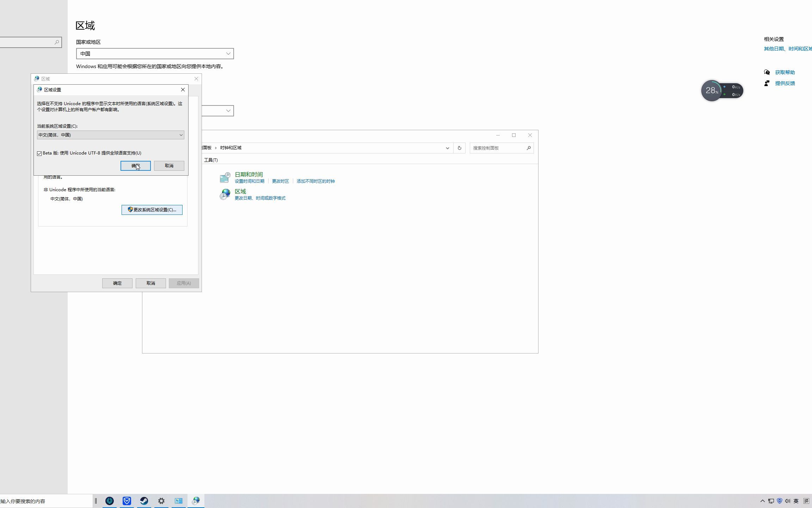Click 确定 at bottom of 区域 dialog
Screen dimensions: 812x508
117,283
